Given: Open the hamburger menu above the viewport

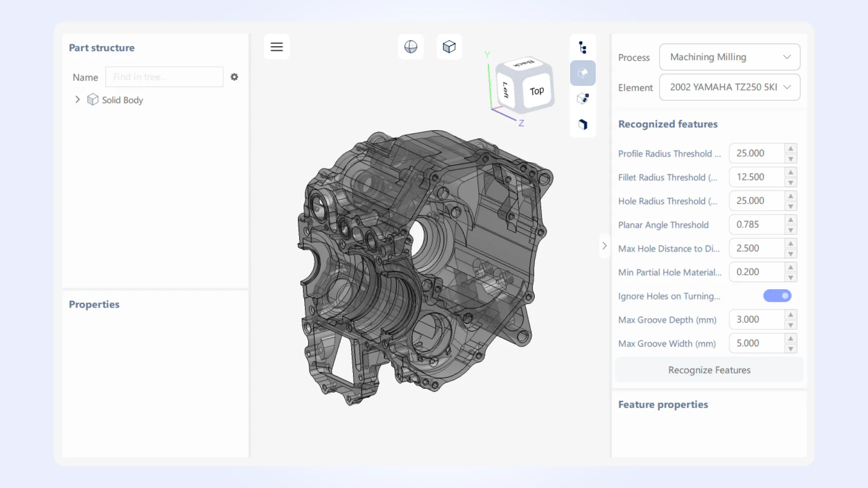Looking at the screenshot, I should [276, 47].
